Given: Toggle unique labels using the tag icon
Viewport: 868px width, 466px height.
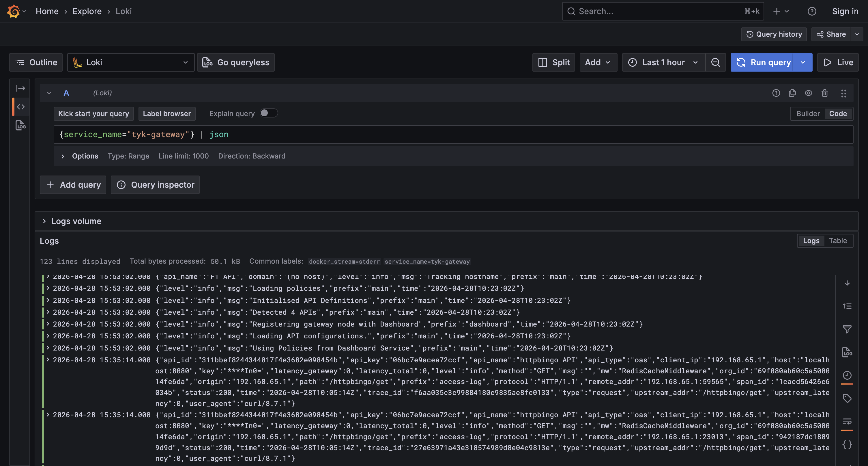Looking at the screenshot, I should (847, 398).
